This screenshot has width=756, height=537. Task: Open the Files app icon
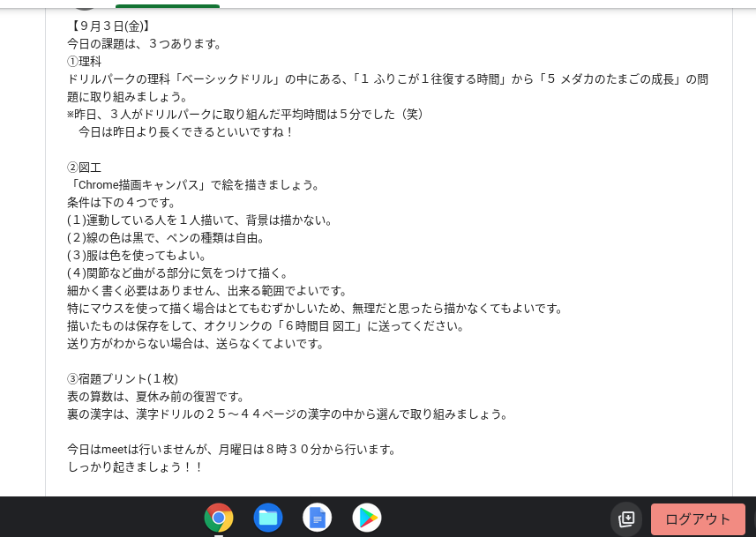tap(268, 518)
